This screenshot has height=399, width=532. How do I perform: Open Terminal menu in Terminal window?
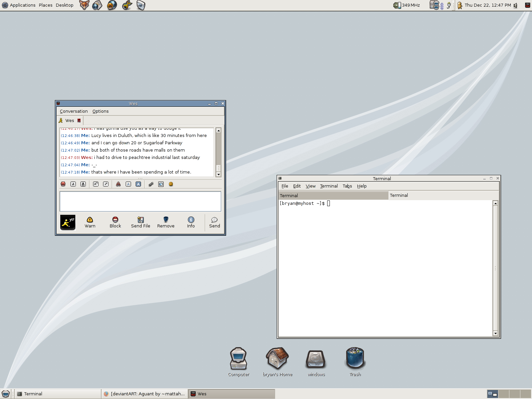[329, 186]
